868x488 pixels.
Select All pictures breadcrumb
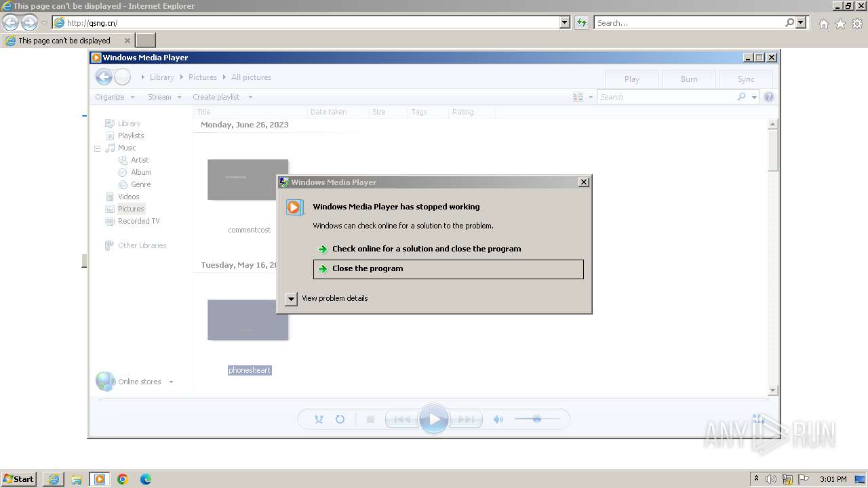[251, 77]
